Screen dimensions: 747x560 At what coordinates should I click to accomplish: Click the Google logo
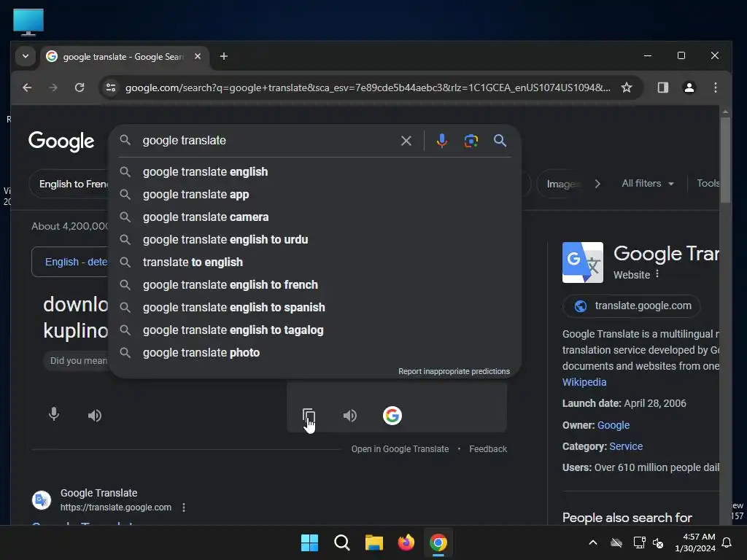point(61,141)
